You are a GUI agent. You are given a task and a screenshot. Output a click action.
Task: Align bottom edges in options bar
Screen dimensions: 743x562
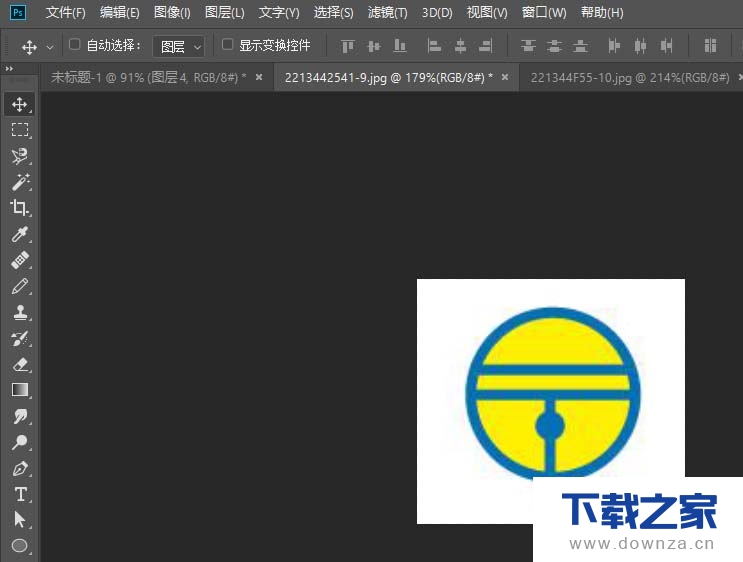400,46
